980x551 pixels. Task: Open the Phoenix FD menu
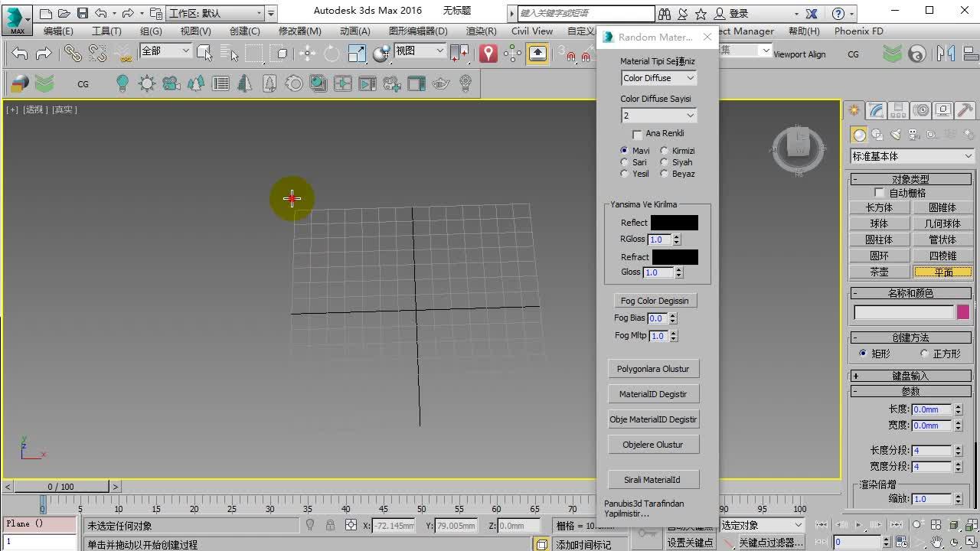tap(858, 31)
